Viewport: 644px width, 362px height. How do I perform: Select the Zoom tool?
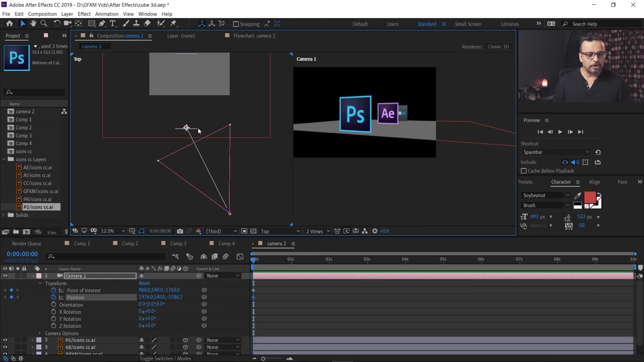click(44, 24)
